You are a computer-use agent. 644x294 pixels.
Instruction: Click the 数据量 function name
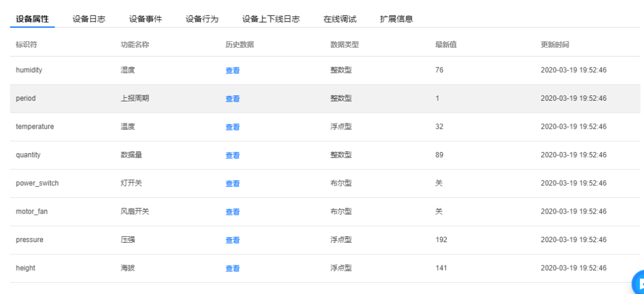tap(131, 155)
